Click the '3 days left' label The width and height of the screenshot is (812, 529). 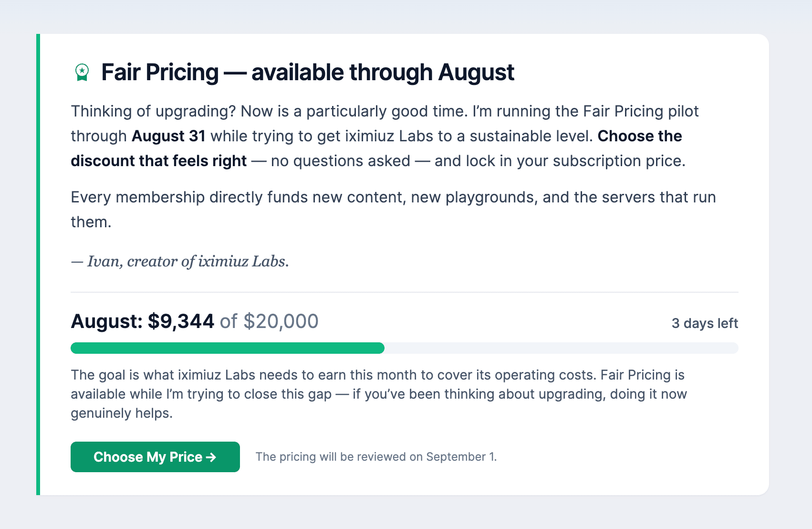pyautogui.click(x=705, y=323)
